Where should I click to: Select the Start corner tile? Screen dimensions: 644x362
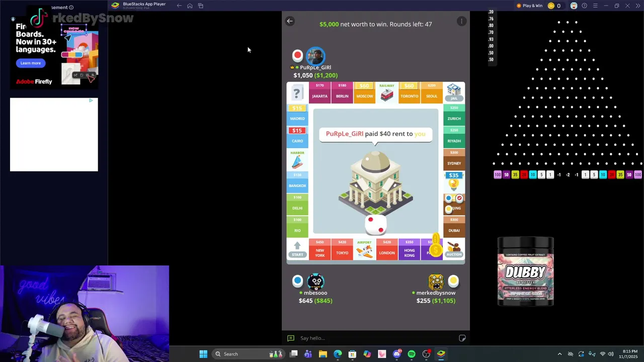point(297,249)
